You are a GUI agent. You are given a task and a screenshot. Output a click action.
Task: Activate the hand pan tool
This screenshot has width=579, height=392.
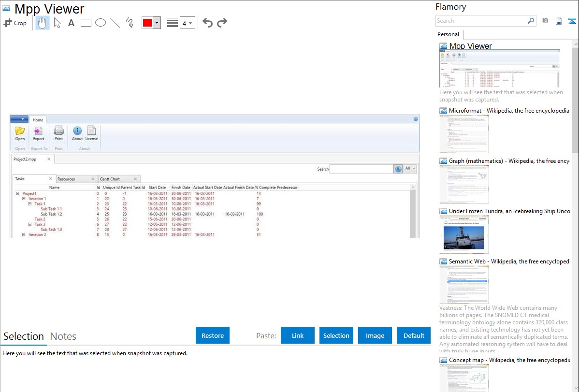(x=43, y=23)
